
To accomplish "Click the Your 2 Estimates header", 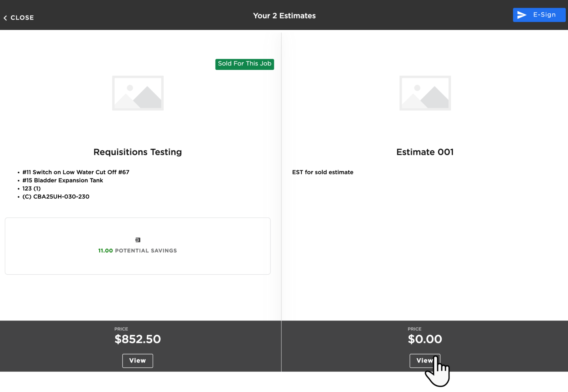I will [x=284, y=16].
